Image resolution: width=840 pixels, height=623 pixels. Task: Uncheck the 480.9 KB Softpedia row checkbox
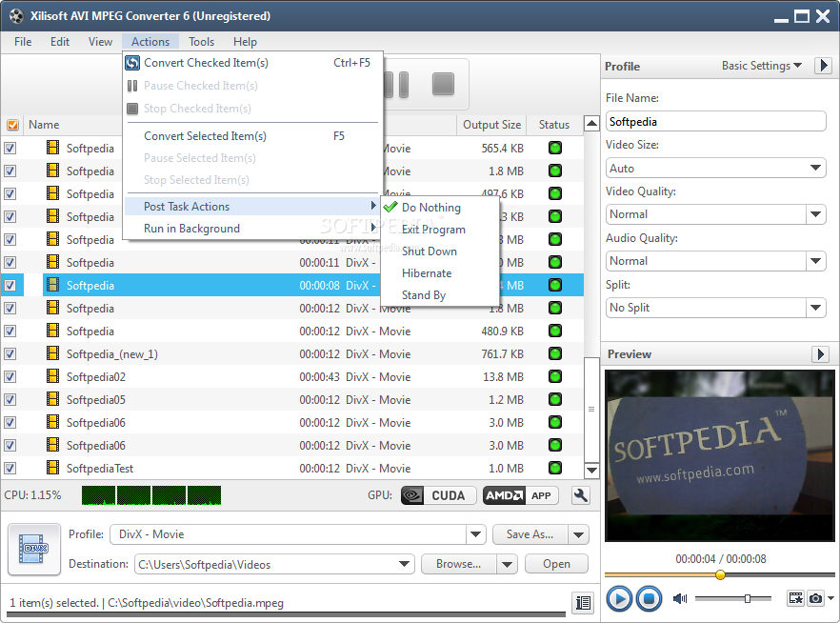pyautogui.click(x=10, y=332)
